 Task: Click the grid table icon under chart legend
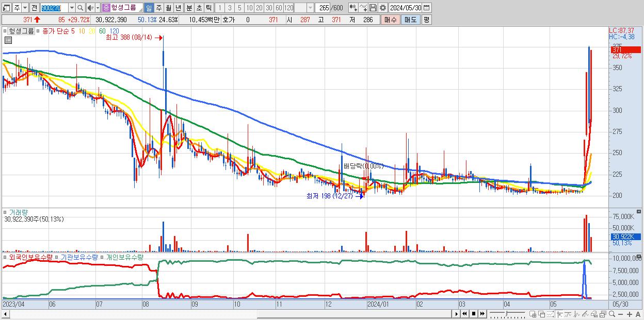point(8,40)
